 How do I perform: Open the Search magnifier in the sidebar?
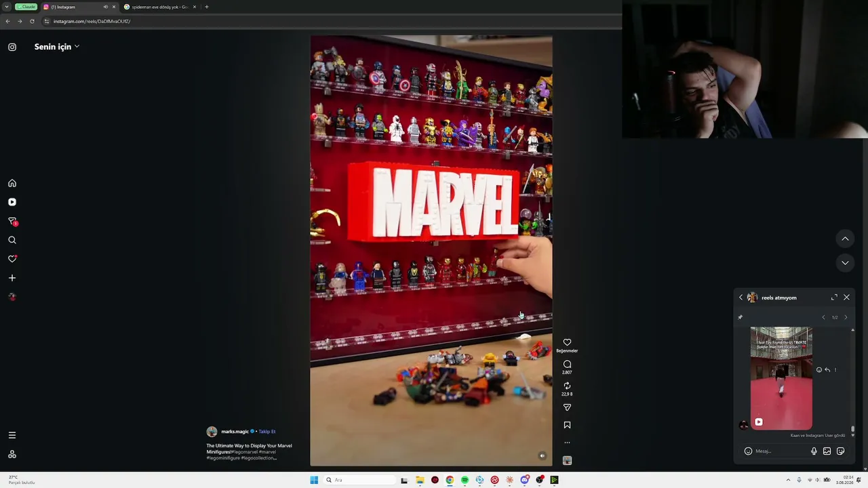click(x=12, y=240)
